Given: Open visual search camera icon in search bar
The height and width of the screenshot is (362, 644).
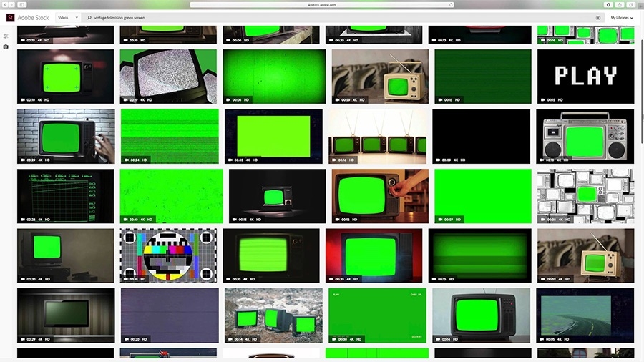Looking at the screenshot, I should click(598, 18).
